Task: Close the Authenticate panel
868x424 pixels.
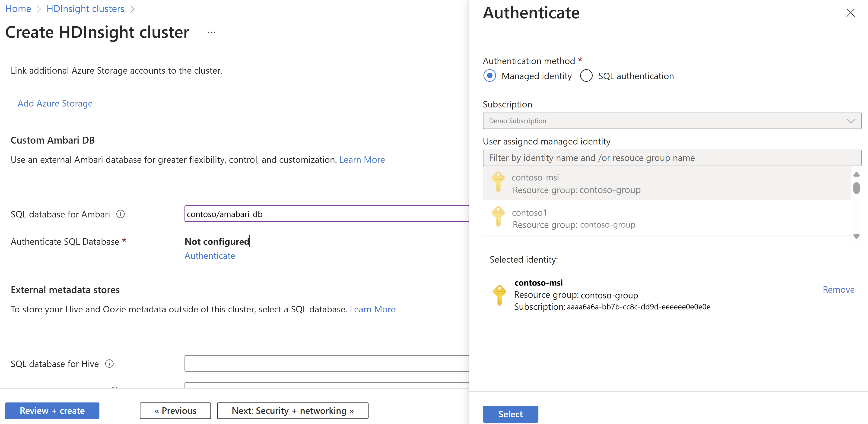Action: 850,13
